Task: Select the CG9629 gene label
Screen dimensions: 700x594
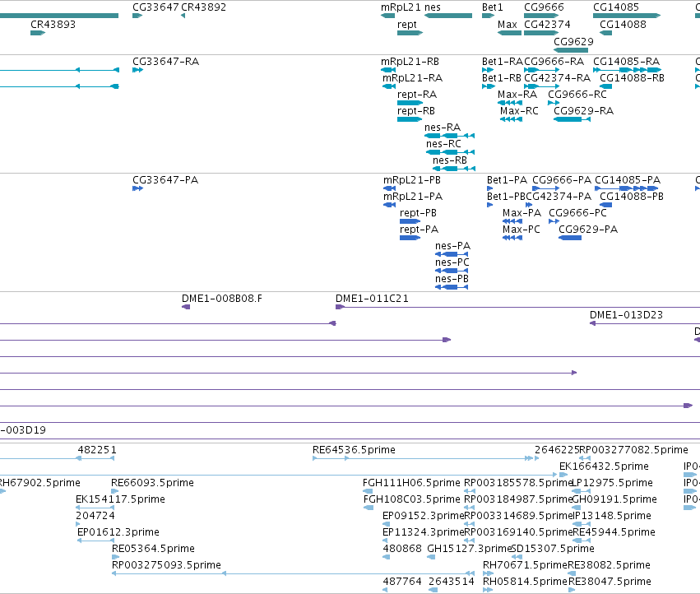Action: pyautogui.click(x=573, y=41)
